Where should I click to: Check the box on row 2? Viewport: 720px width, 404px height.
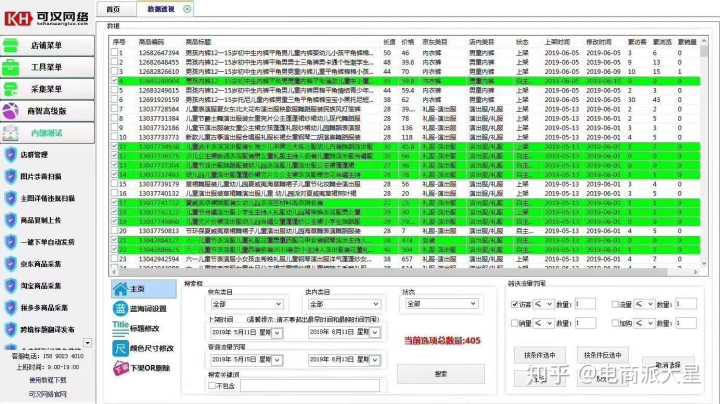tap(114, 62)
